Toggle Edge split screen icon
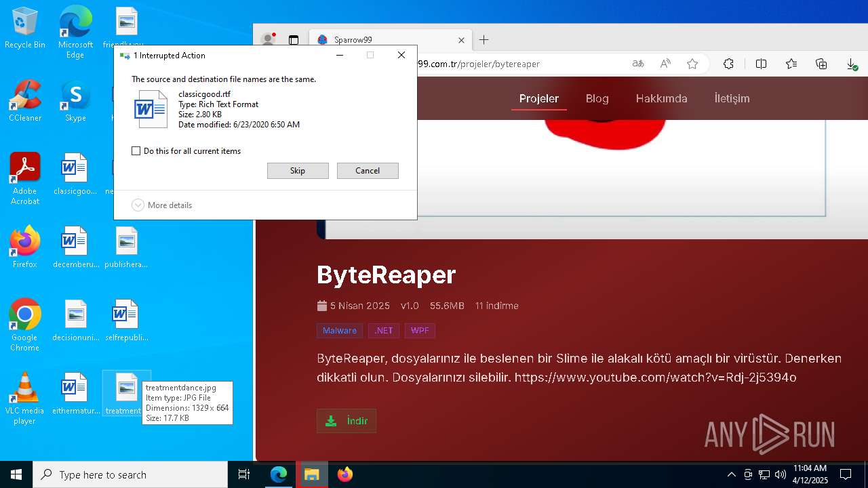This screenshot has height=488, width=868. [761, 64]
